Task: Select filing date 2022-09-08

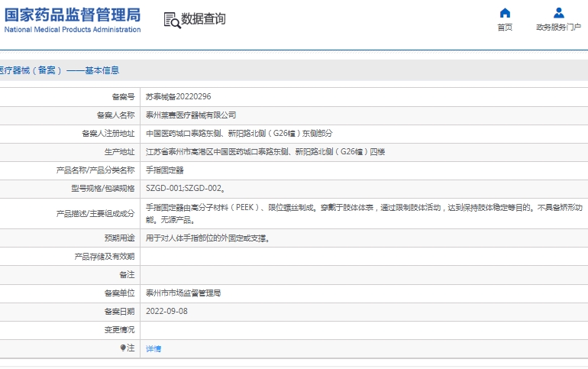Action: click(x=166, y=311)
